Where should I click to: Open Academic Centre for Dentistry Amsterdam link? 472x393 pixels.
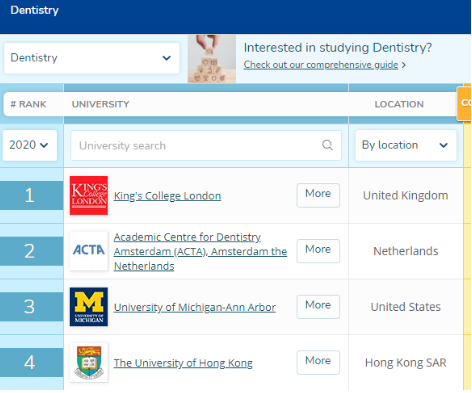point(200,251)
